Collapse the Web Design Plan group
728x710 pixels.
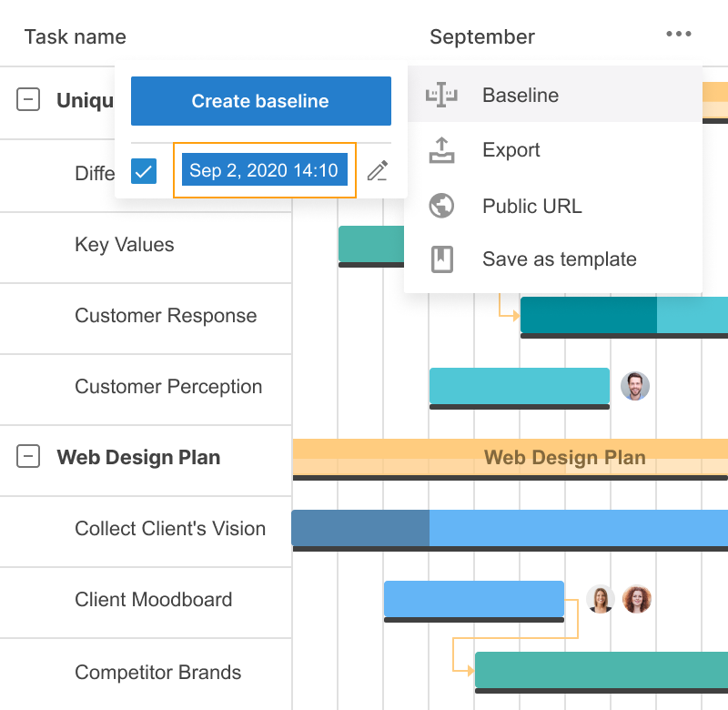(x=29, y=457)
